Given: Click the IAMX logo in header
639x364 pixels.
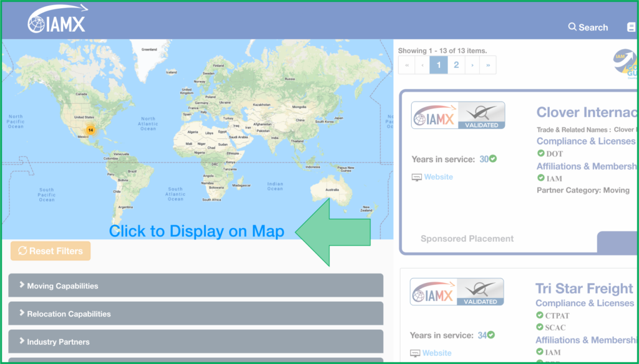Looking at the screenshot, I should [x=58, y=19].
